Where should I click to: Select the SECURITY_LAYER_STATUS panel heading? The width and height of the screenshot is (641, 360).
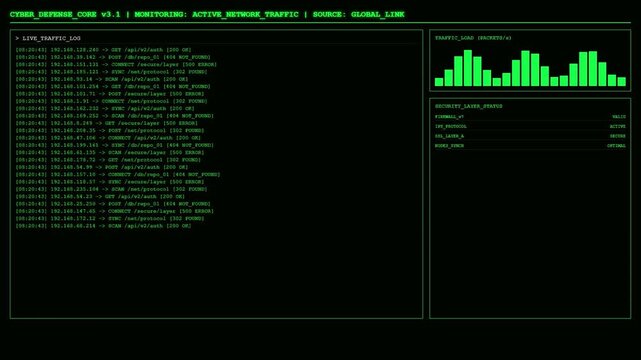click(468, 106)
